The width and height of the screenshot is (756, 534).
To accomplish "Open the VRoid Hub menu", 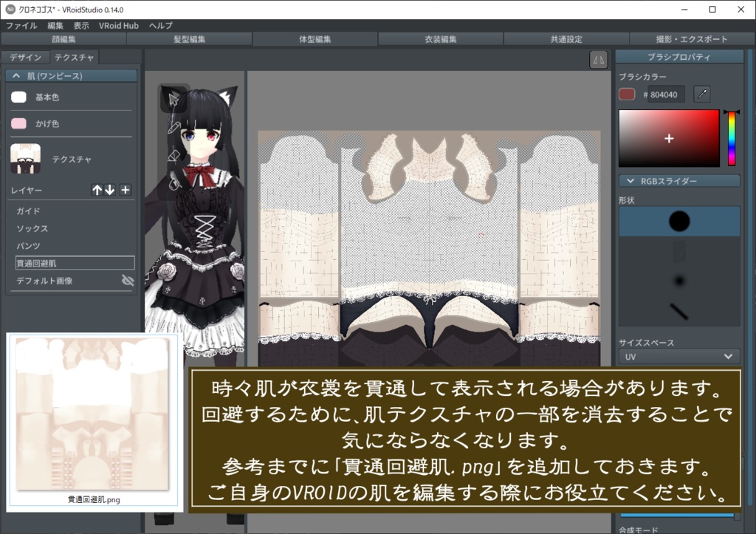I will pyautogui.click(x=119, y=25).
